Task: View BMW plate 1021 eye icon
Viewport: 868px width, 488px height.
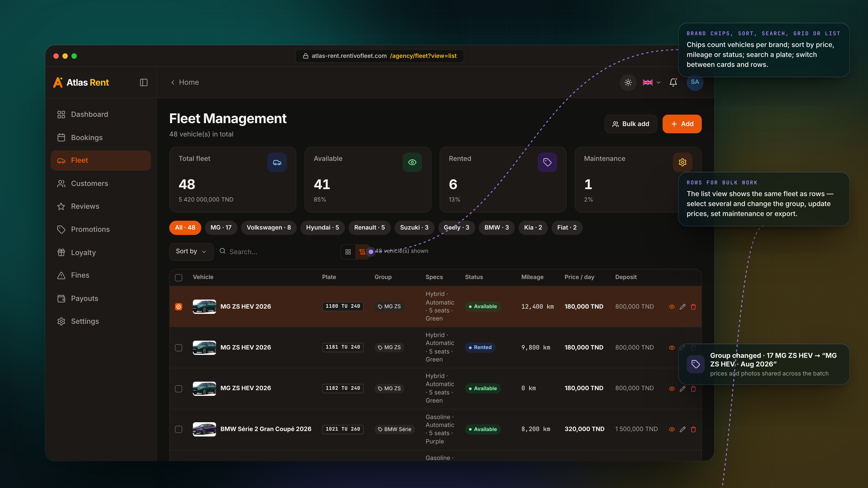Action: (x=672, y=429)
